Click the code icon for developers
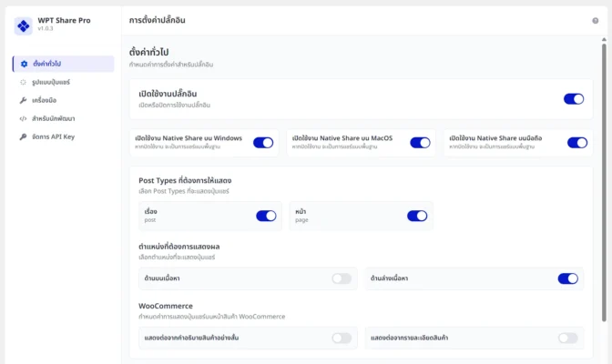Image resolution: width=612 pixels, height=364 pixels. (x=24, y=118)
